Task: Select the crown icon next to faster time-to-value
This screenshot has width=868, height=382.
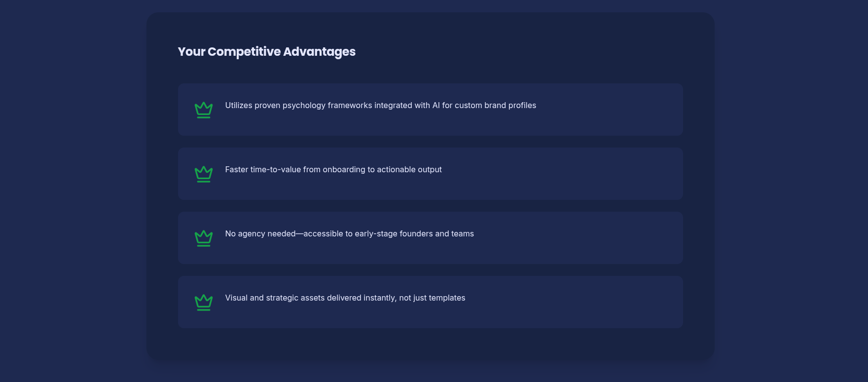Action: click(204, 174)
